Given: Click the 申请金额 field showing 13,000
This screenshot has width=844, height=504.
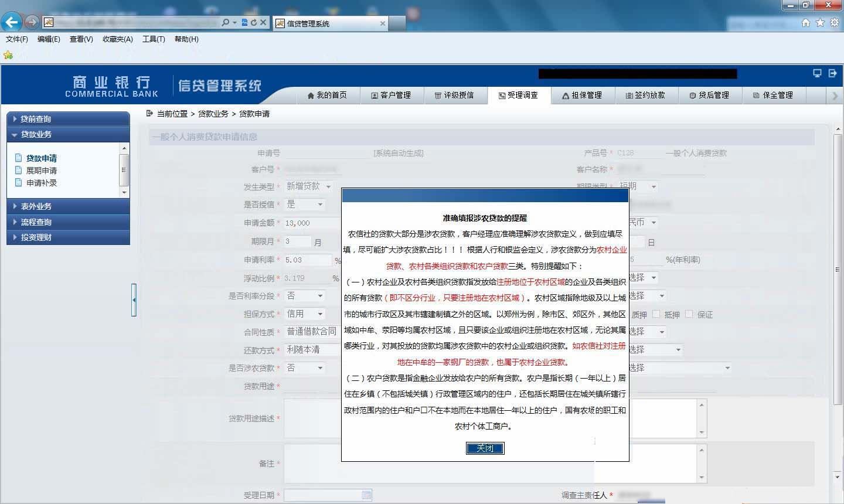Looking at the screenshot, I should tap(312, 223).
